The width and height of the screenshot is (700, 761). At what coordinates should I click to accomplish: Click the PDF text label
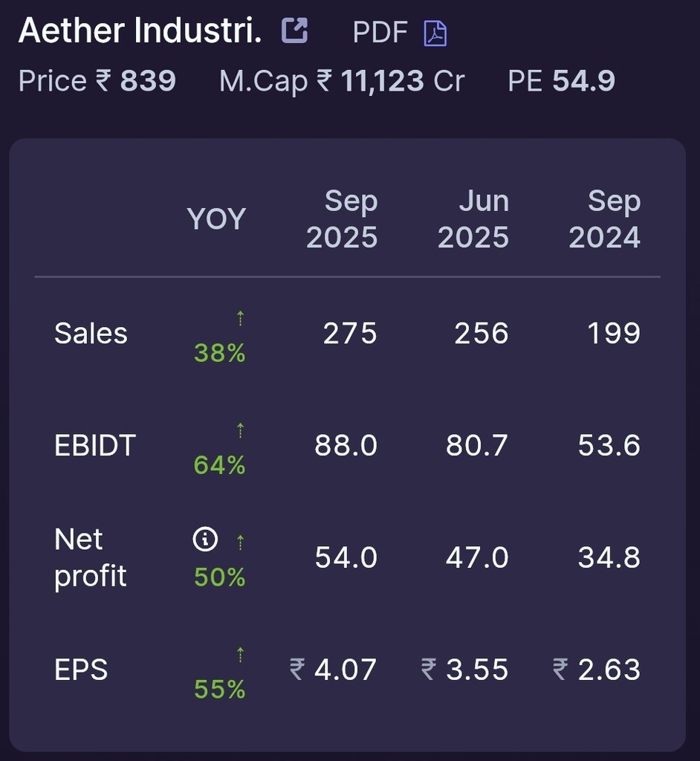coord(380,33)
